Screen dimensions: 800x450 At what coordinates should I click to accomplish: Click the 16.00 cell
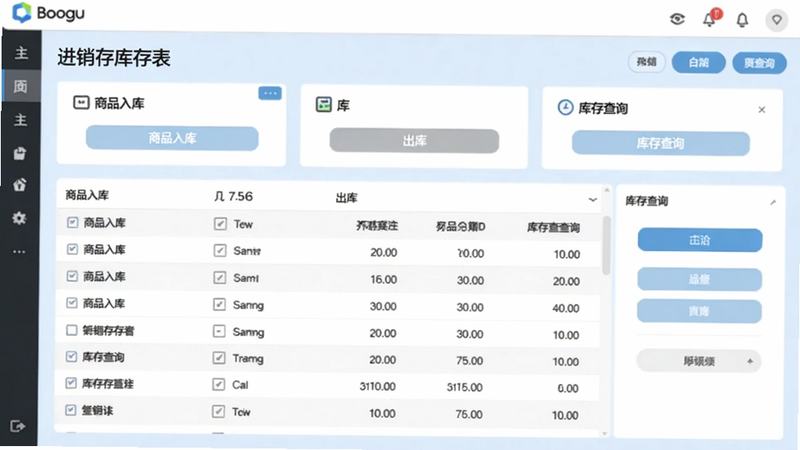383,280
